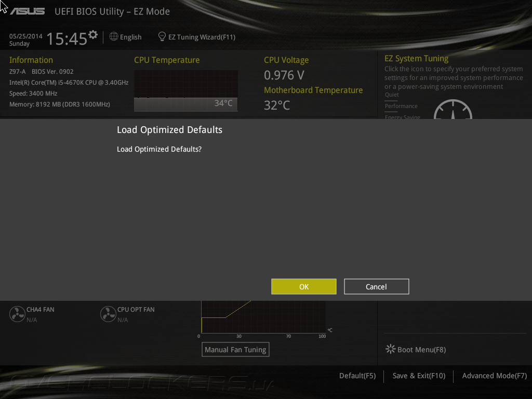
Task: Click the Load Optimized Defaults dialog title
Action: (170, 130)
